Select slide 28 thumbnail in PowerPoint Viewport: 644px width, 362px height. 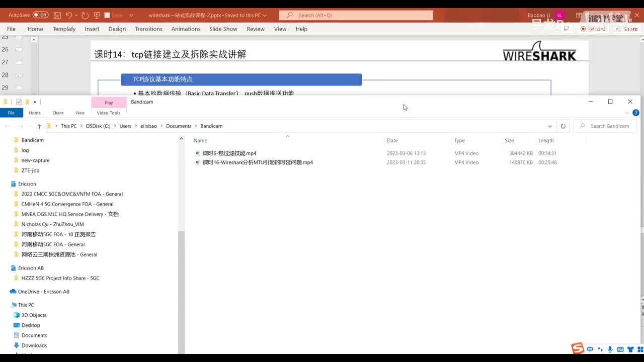pos(18,75)
